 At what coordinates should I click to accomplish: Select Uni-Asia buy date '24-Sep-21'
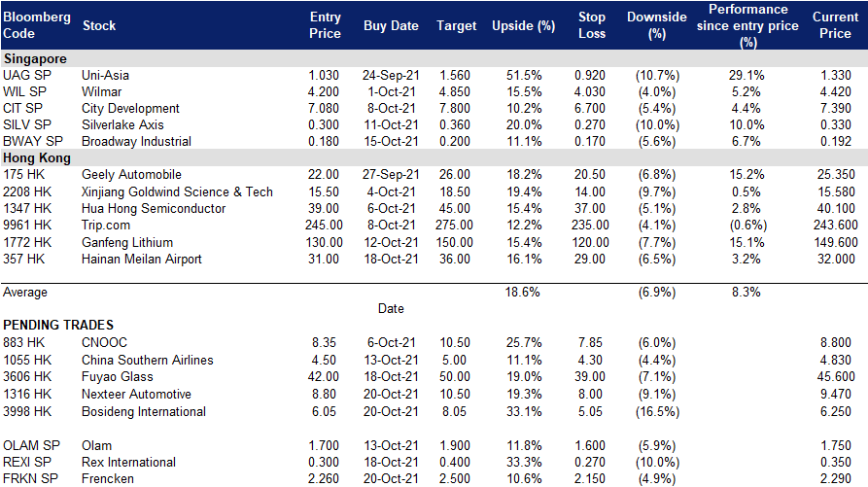[391, 75]
